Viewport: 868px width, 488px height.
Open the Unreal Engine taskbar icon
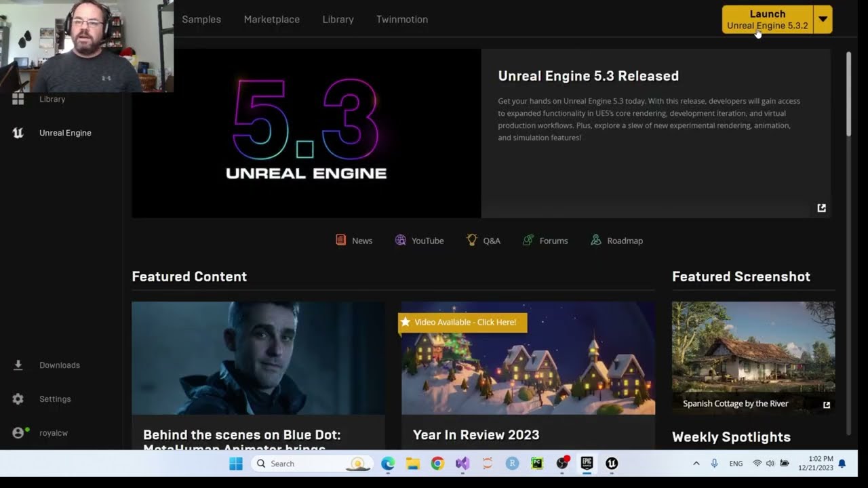click(x=612, y=464)
